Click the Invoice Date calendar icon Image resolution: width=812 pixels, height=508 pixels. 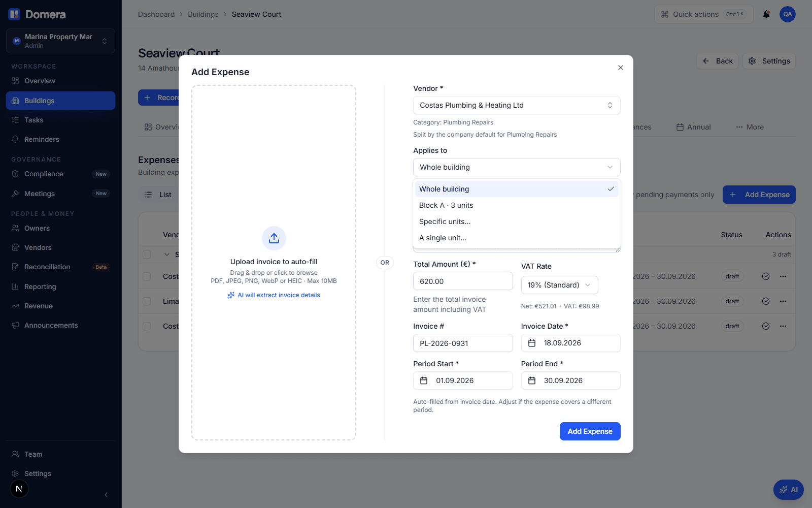click(532, 343)
